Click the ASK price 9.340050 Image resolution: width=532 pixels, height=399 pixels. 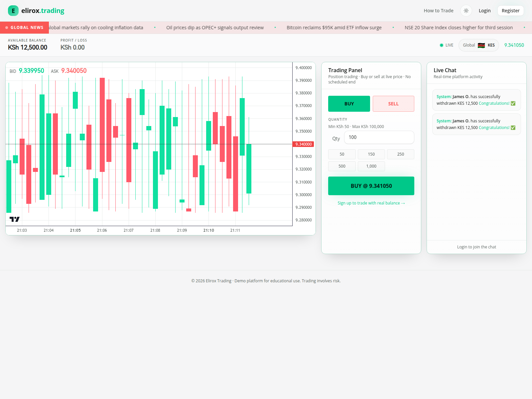74,71
